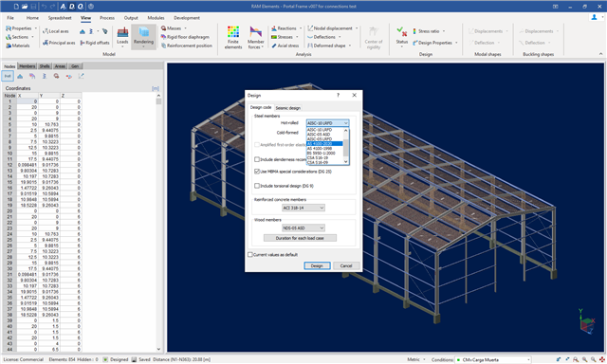Show Rigid floor diaphragm
Viewport: 607px width, 364px height.
click(x=185, y=37)
